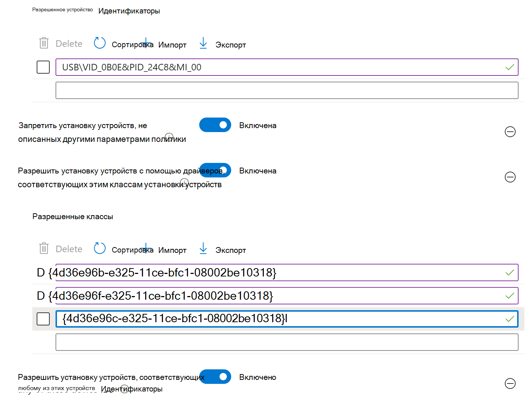Image resolution: width=532 pixels, height=402 pixels.
Task: Tick the checkbox beside the 4d36e96c class GUID
Action: pyautogui.click(x=43, y=319)
